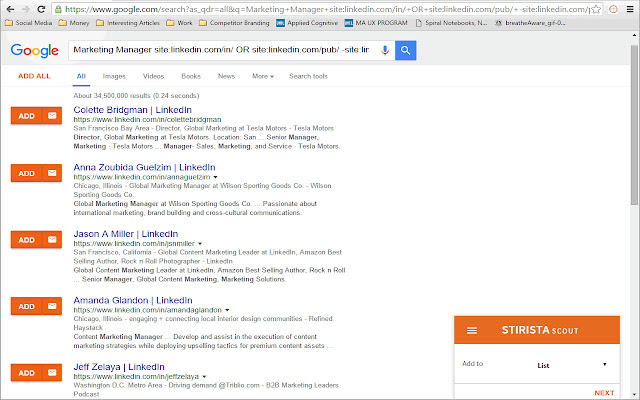Open the Stirista Scout hamburger menu
Viewport: 640px width, 400px height.
[x=472, y=331]
